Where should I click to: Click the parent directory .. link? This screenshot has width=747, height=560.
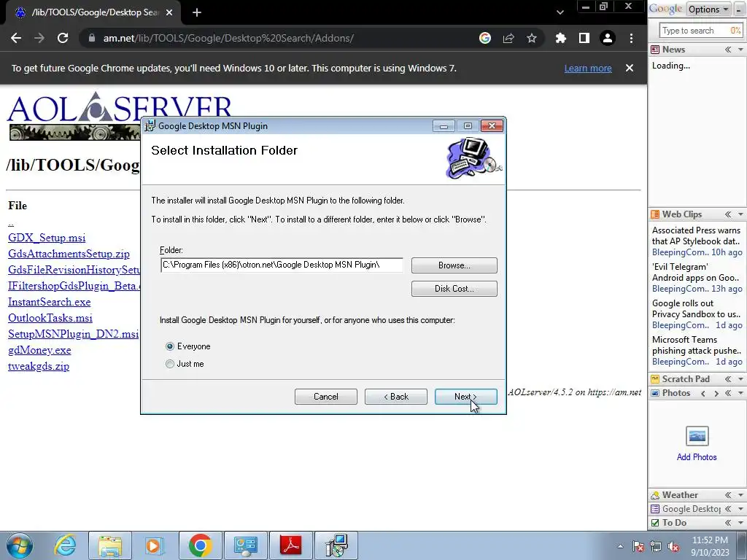click(x=11, y=223)
